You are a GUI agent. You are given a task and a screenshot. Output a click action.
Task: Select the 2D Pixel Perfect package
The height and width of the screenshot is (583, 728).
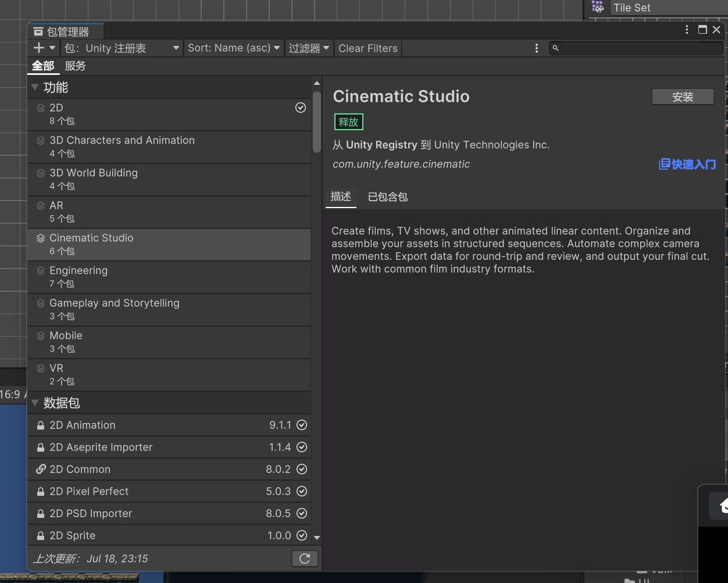[x=169, y=491]
